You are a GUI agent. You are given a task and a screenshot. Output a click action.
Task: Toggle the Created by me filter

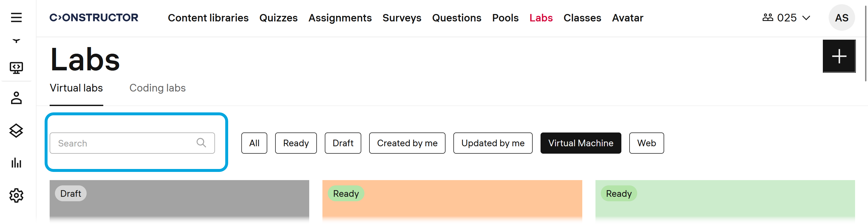tap(407, 143)
